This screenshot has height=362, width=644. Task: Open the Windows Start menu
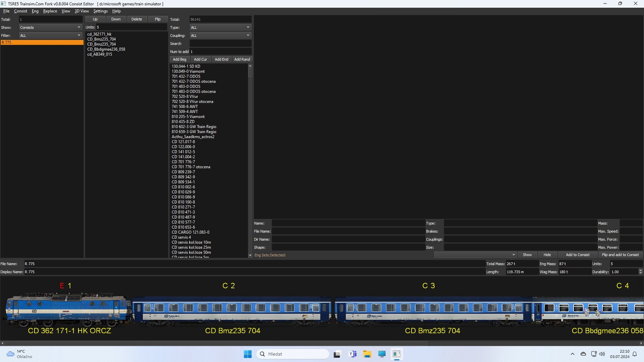[248, 354]
